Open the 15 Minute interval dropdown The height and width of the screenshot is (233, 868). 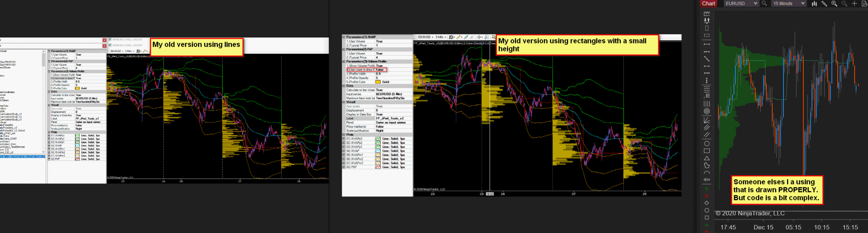pos(789,3)
